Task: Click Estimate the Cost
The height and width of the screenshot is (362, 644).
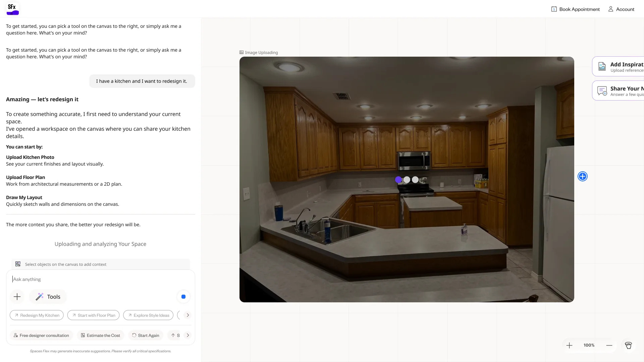Action: (101, 335)
